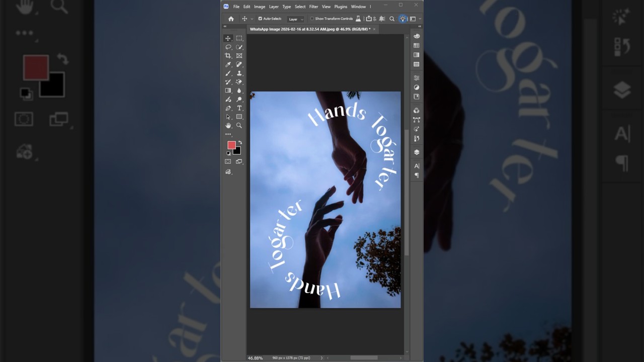Select the Zoom tool in the toolbox
644x362 pixels.
[x=239, y=126]
